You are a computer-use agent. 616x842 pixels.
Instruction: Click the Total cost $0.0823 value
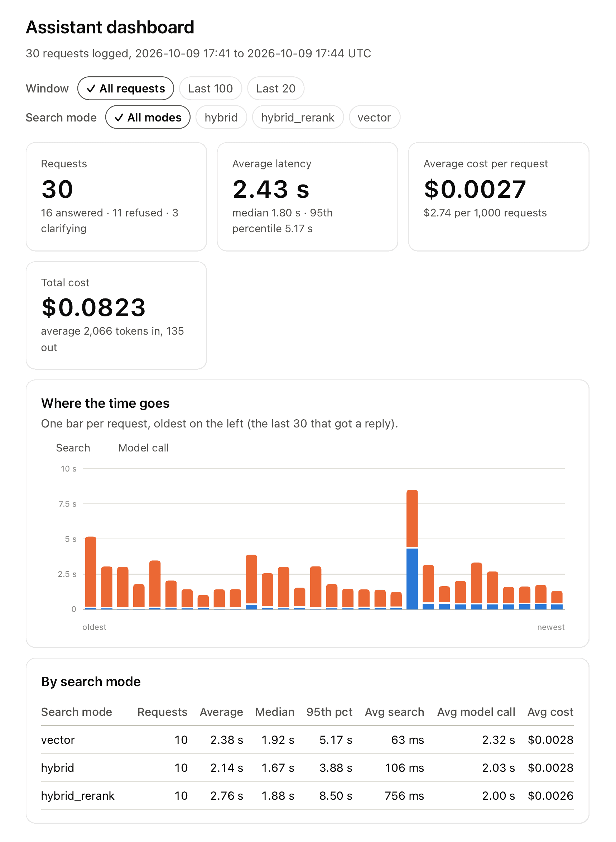click(x=93, y=307)
